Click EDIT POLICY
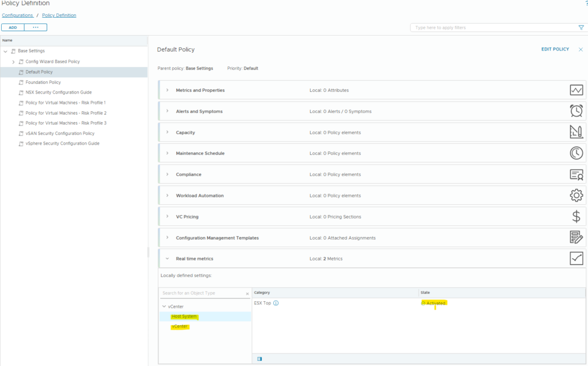 (555, 49)
